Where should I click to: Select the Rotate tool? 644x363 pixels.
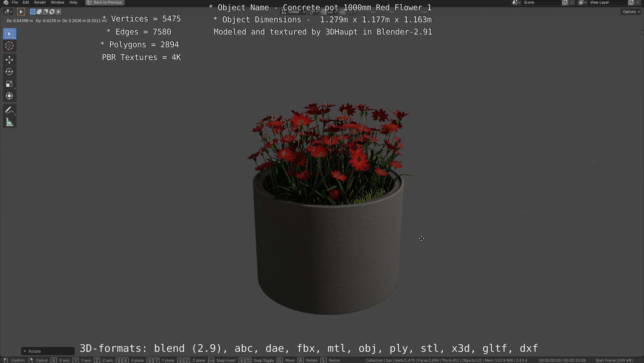coord(9,72)
